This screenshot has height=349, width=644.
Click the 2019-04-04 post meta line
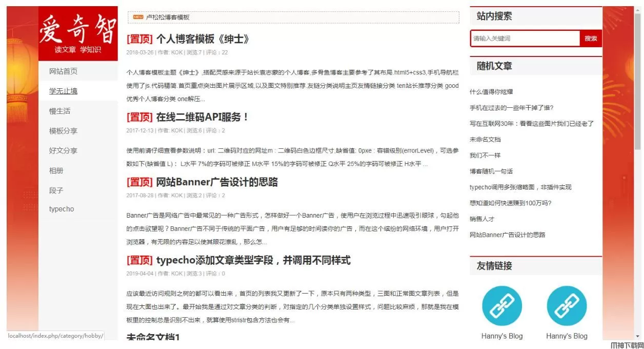point(176,274)
